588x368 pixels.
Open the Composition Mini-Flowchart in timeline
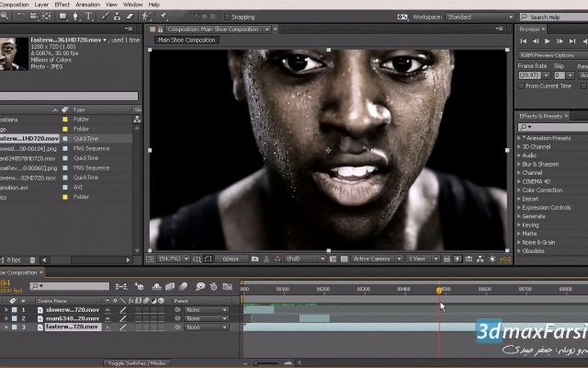121,287
